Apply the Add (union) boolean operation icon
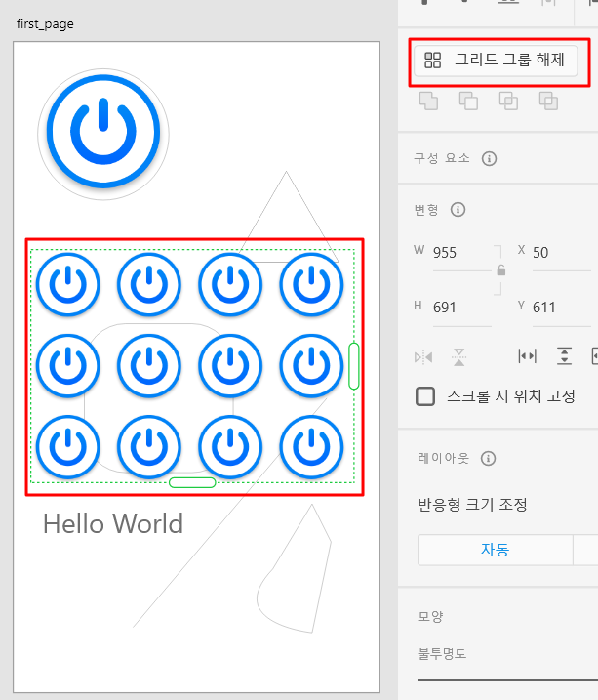Screen dimensions: 598x700 click(428, 101)
